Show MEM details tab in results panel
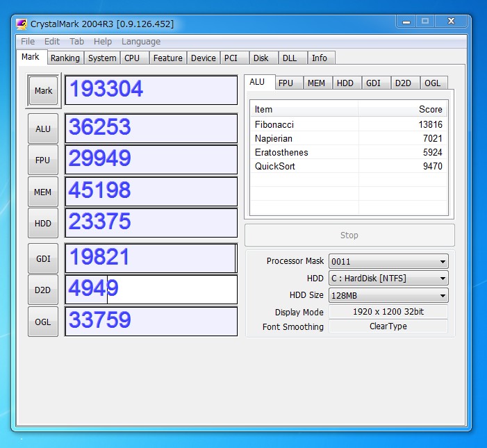This screenshot has height=448, width=487. pos(317,83)
